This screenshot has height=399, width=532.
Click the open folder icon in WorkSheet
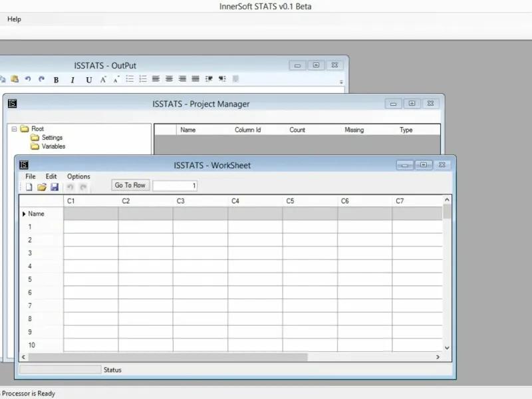coord(42,187)
